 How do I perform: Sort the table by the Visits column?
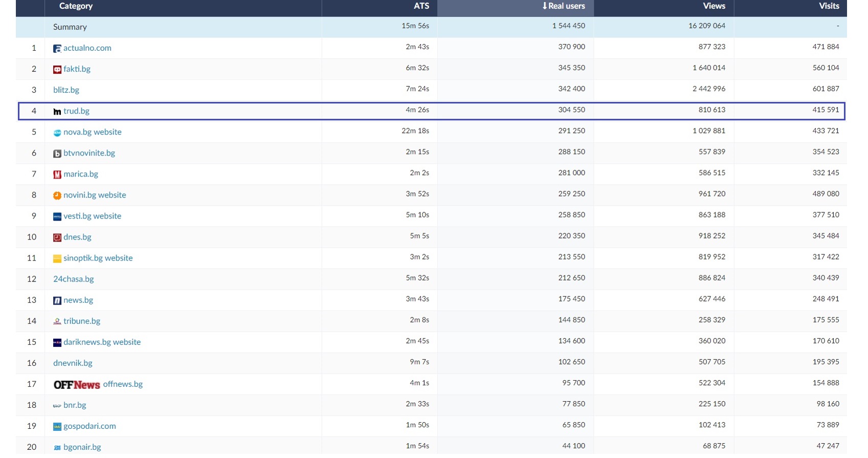click(829, 6)
